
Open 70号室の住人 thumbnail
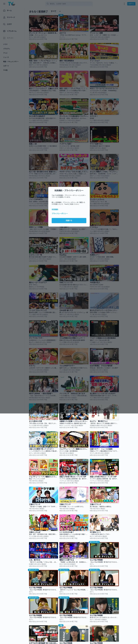[104, 273]
